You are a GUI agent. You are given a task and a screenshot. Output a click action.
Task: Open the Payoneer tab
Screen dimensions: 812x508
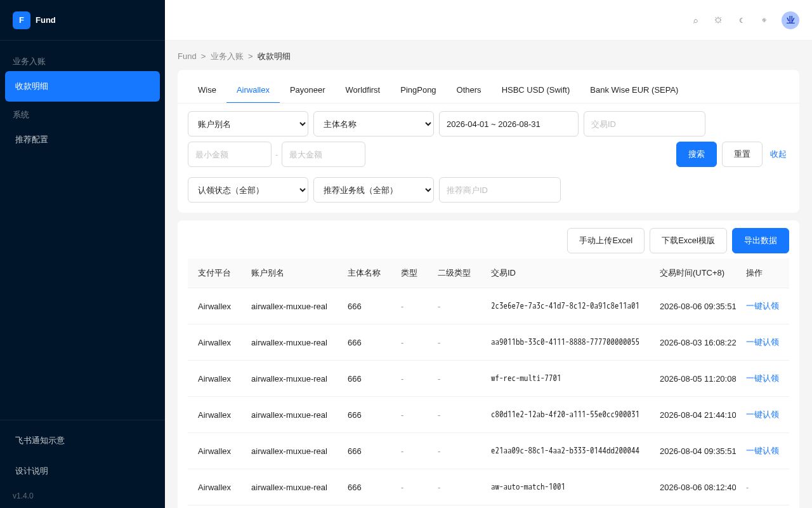pyautogui.click(x=308, y=90)
